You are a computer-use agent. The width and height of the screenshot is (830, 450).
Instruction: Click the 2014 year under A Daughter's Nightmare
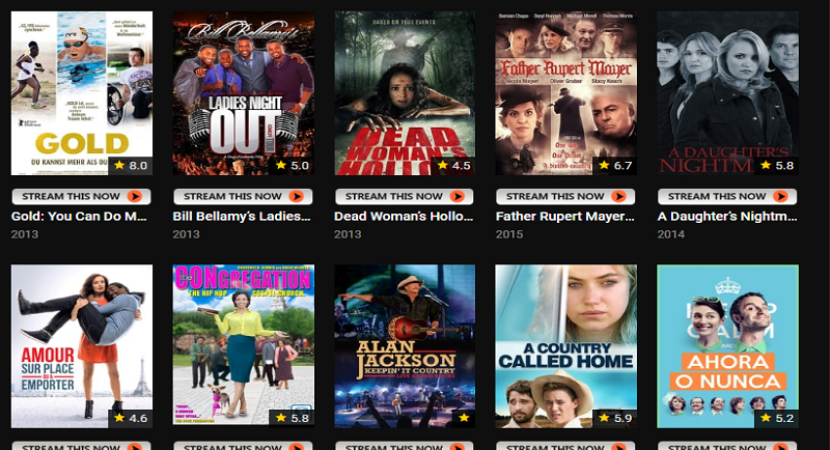(671, 234)
